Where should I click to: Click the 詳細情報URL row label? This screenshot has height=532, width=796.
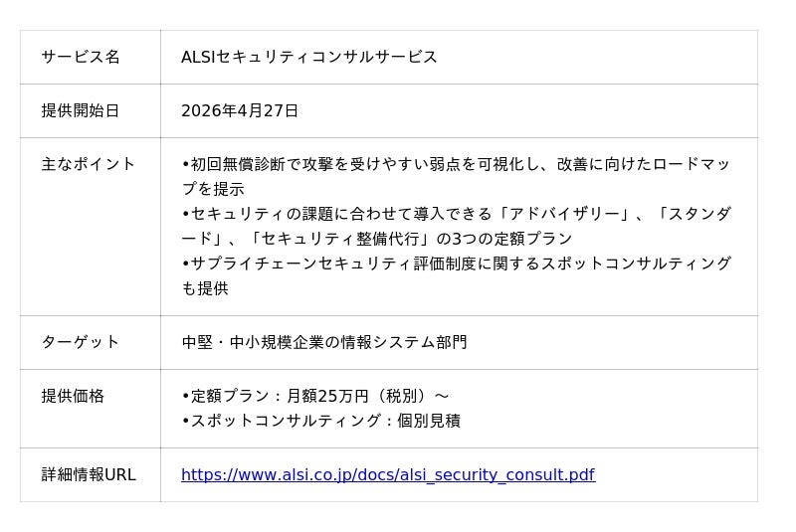(x=89, y=475)
